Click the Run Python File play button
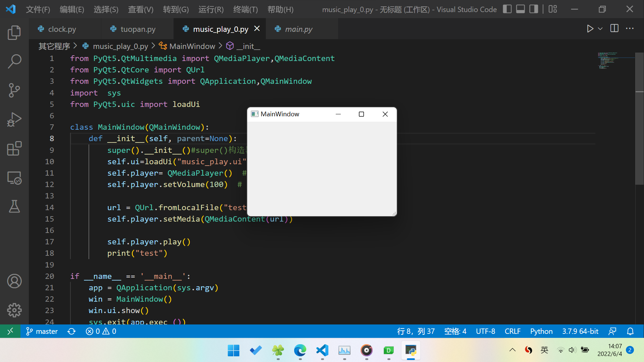This screenshot has height=362, width=644. [590, 29]
